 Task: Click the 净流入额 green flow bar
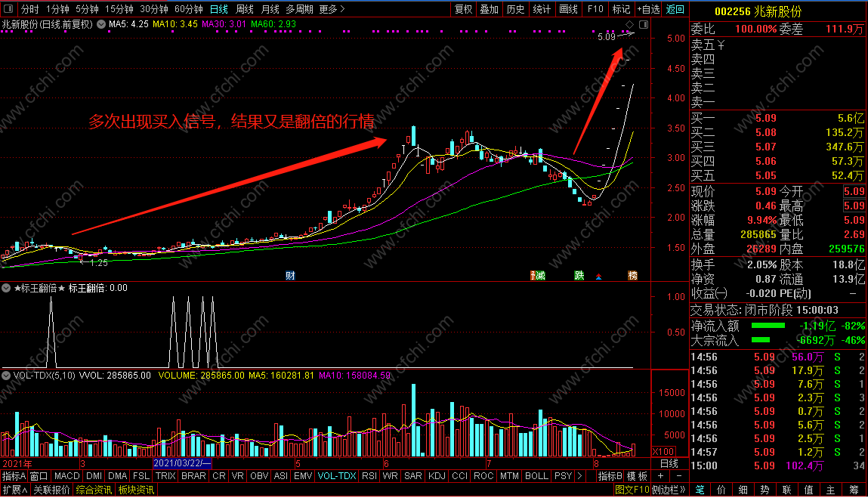[768, 326]
